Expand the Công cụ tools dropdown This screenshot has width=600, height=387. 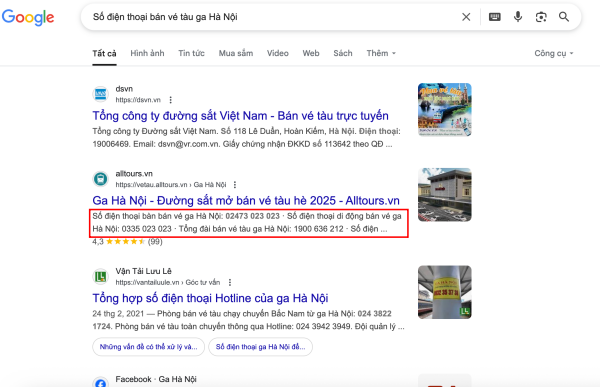point(554,53)
